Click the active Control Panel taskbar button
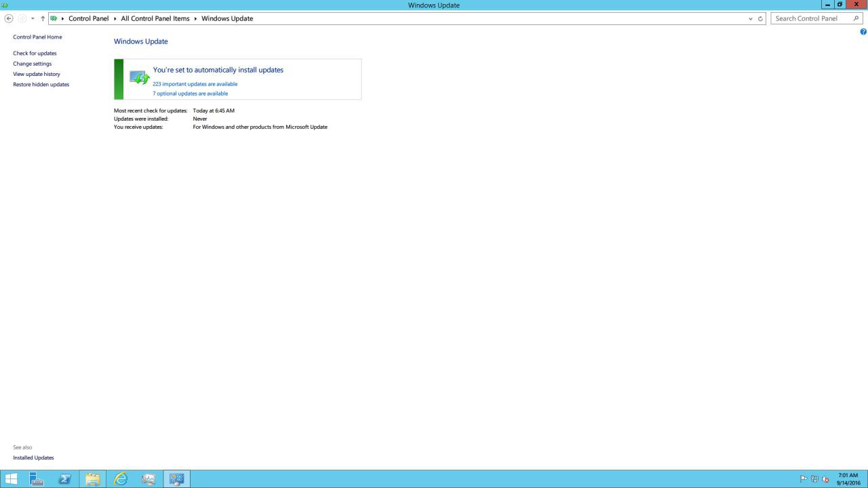The width and height of the screenshot is (868, 488). 177,479
